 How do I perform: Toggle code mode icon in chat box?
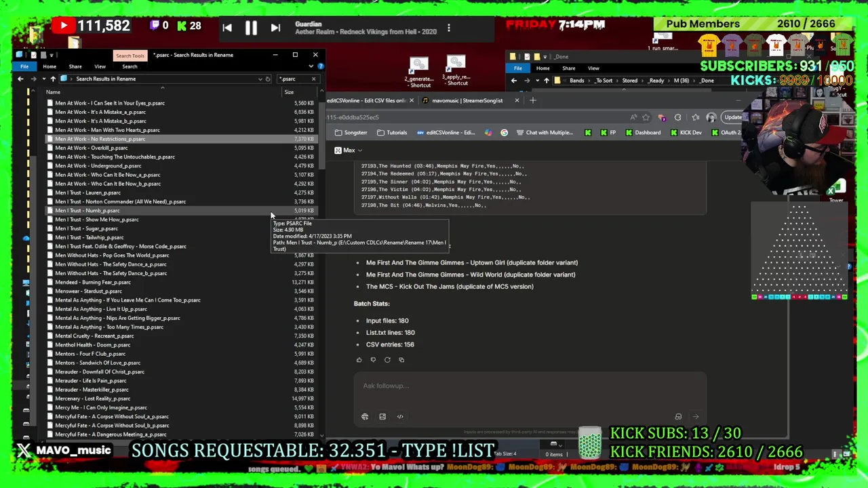coord(400,417)
